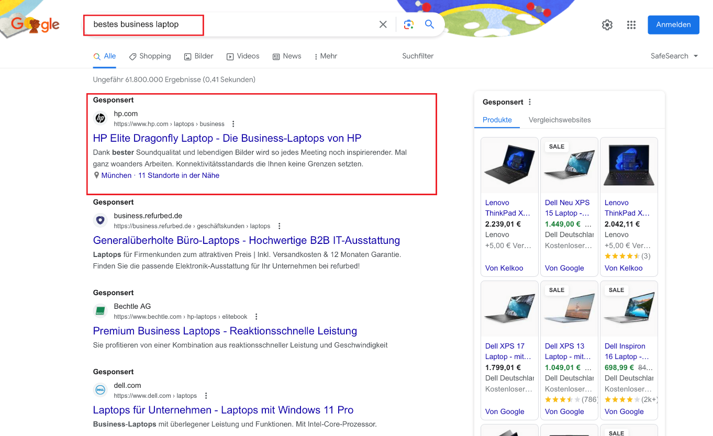Open the Google apps grid icon
Image resolution: width=713 pixels, height=436 pixels.
631,25
